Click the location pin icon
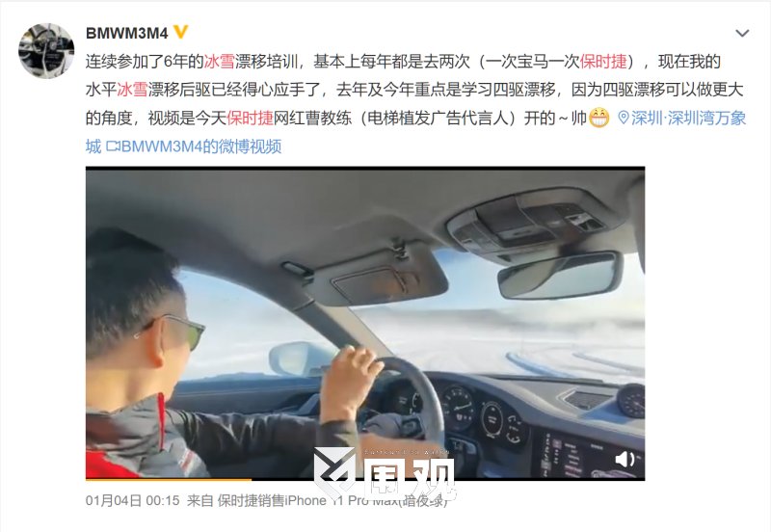The width and height of the screenshot is (771, 532). (623, 118)
